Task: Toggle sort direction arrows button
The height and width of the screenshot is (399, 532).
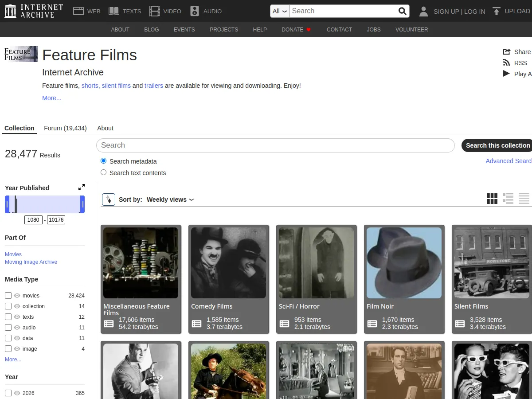Action: [109, 199]
